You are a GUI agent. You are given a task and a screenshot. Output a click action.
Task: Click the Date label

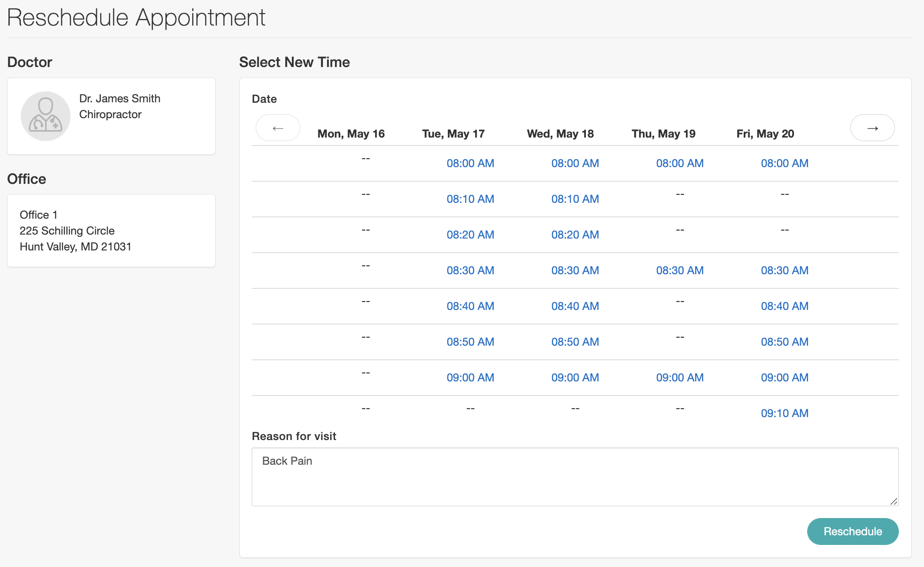pyautogui.click(x=264, y=99)
